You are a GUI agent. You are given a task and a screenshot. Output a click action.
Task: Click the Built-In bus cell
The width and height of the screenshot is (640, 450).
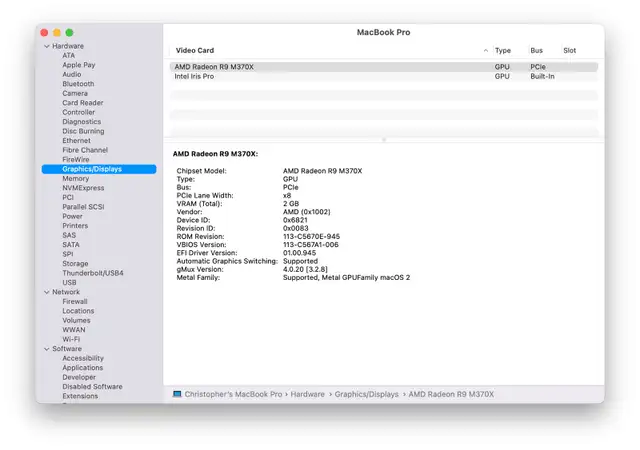(542, 76)
